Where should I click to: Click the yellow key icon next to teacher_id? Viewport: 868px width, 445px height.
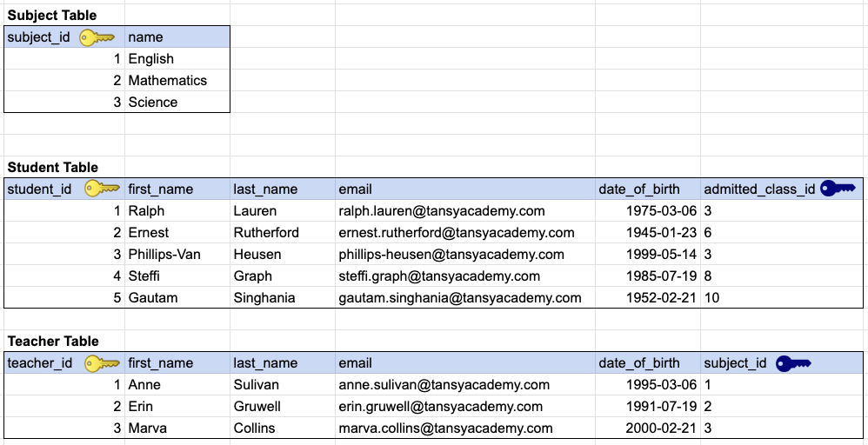(102, 363)
